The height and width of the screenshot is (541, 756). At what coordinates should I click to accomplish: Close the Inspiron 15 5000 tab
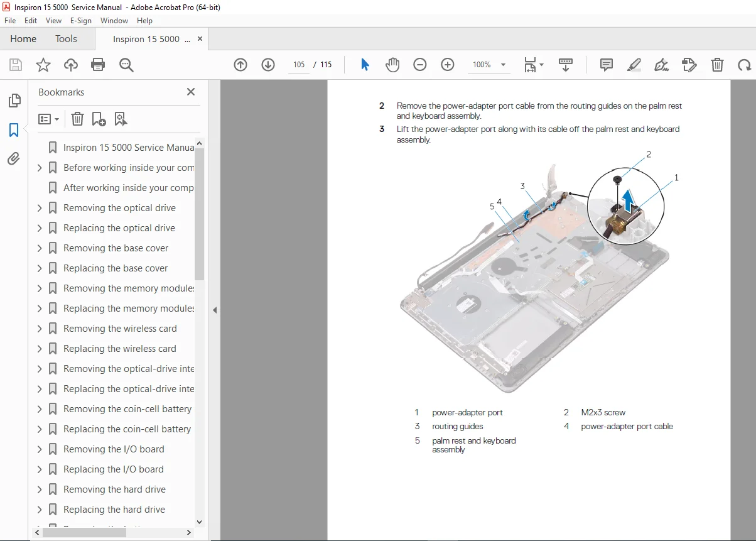[200, 38]
